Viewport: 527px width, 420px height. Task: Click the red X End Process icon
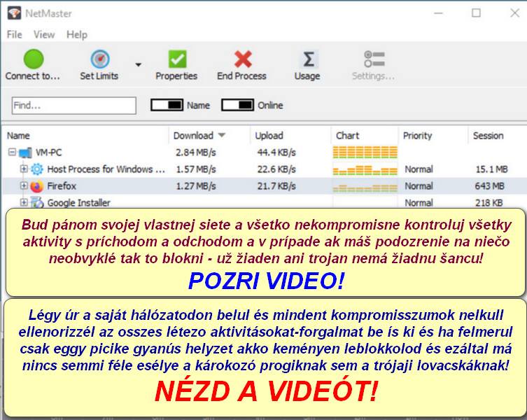[243, 59]
